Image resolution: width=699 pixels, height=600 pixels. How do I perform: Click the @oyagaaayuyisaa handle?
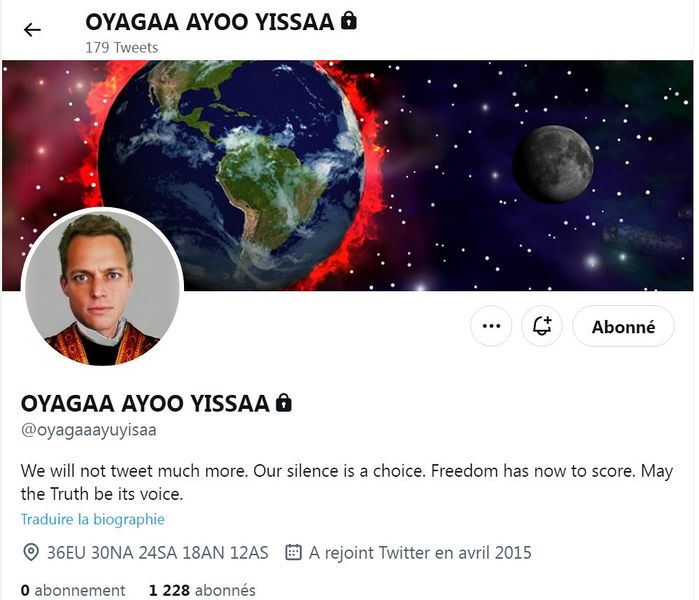(x=89, y=430)
